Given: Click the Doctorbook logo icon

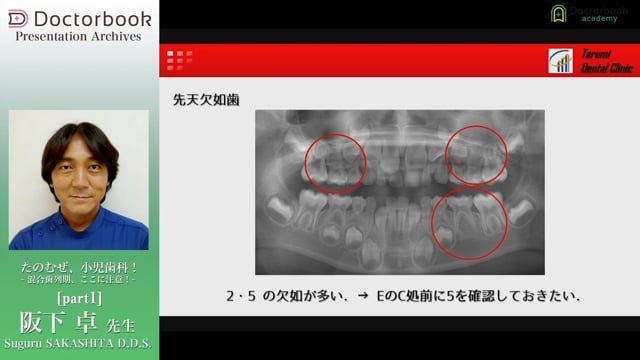Looking at the screenshot, I should pos(18,19).
